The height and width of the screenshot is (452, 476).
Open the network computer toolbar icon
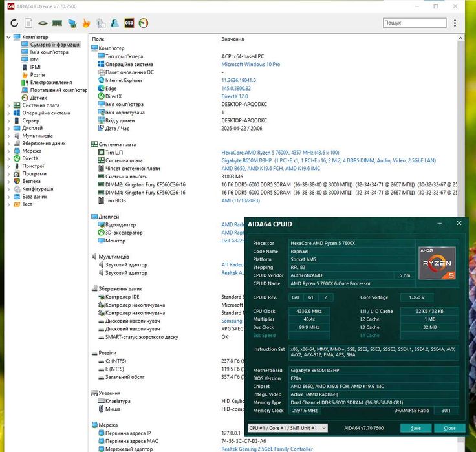72,23
